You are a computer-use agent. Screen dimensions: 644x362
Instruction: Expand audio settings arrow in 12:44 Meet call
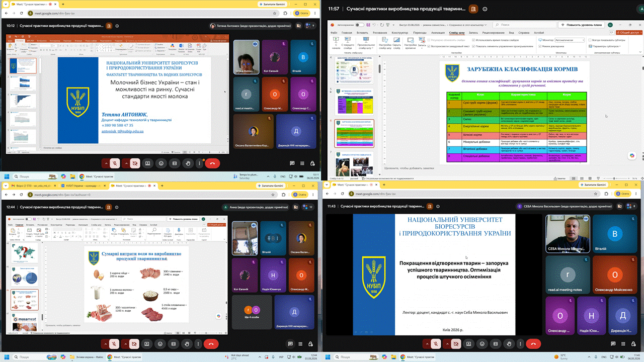tap(106, 344)
